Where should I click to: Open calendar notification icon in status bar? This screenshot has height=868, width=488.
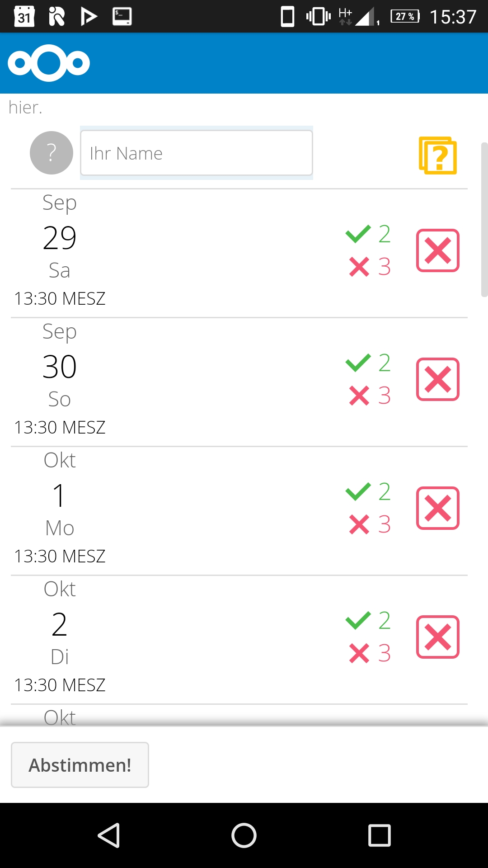[24, 17]
